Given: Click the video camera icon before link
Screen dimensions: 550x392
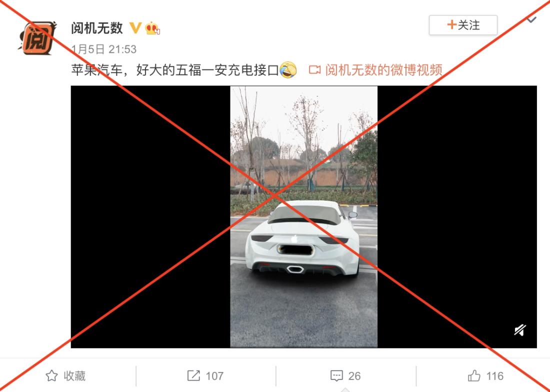Looking at the screenshot, I should (x=314, y=70).
